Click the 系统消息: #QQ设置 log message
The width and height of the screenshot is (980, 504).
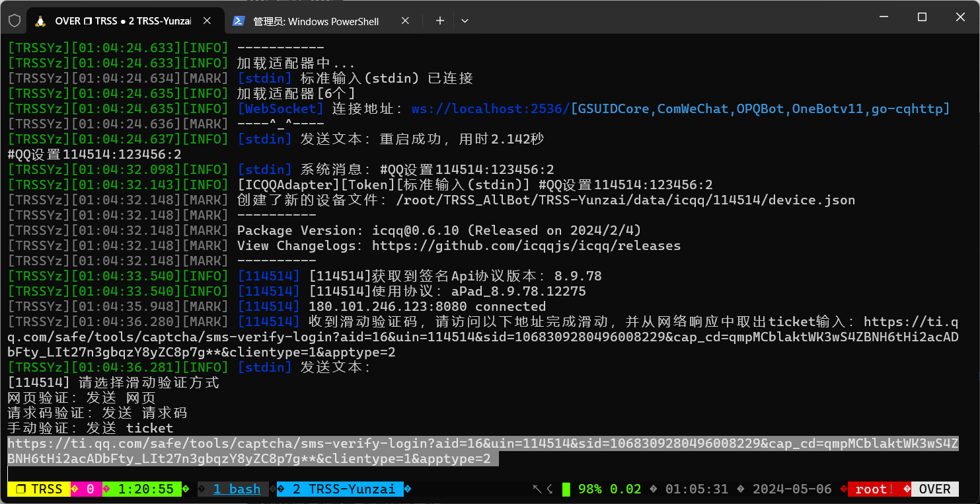[428, 169]
